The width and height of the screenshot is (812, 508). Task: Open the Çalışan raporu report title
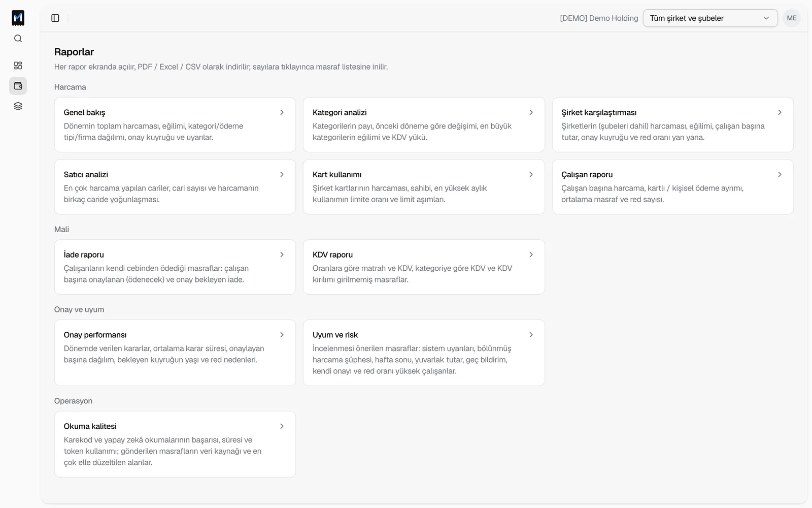(x=587, y=174)
